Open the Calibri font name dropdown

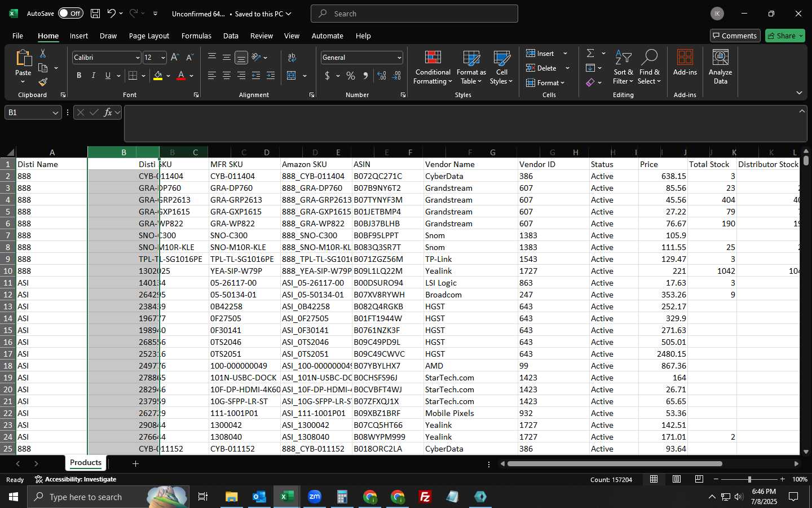(137, 58)
